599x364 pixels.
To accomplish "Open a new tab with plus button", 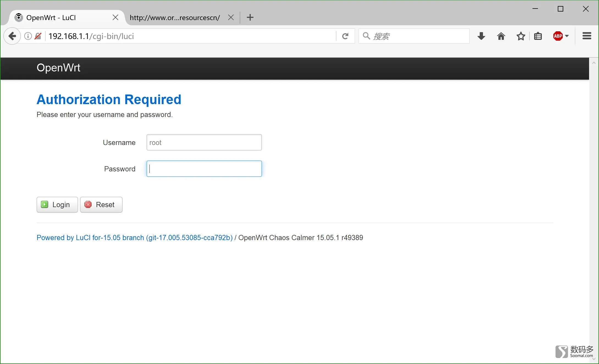I will point(250,18).
